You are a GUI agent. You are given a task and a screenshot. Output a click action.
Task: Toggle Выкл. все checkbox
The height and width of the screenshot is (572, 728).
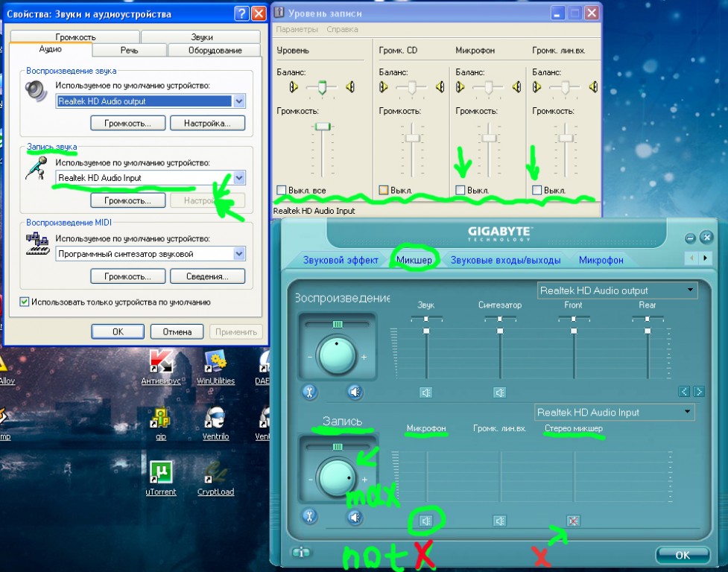[x=281, y=190]
